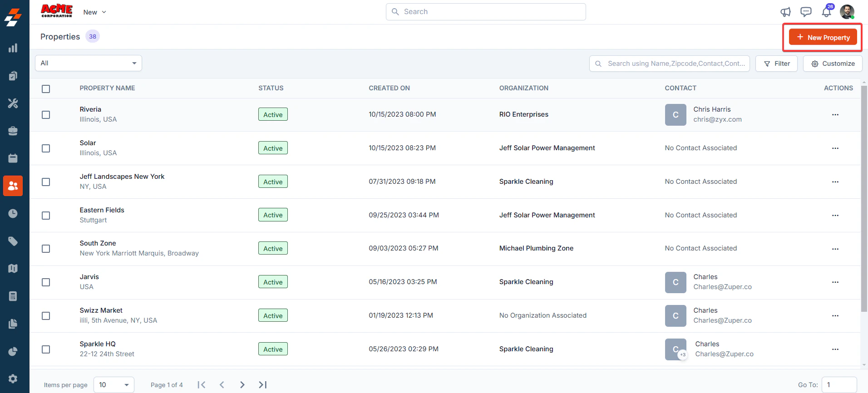Check the South Zone checkbox
The width and height of the screenshot is (868, 393).
46,249
